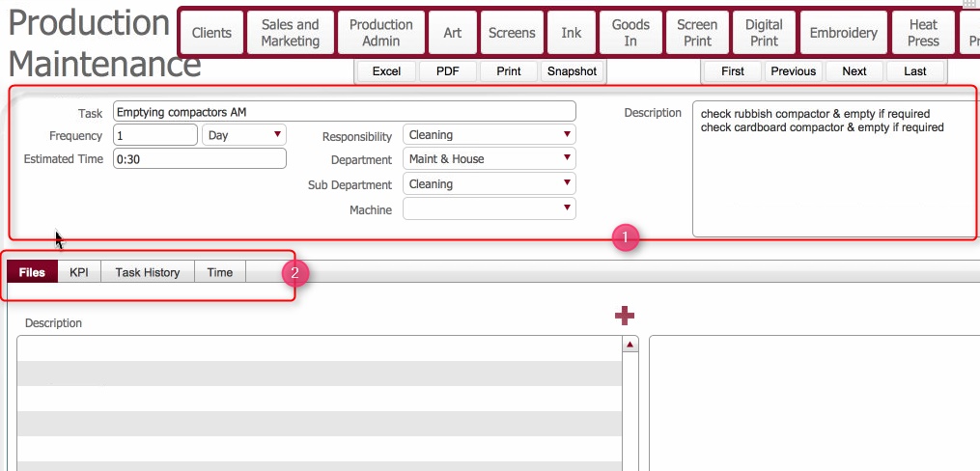Select the Files tab
Screen dimensions: 980x471
tap(32, 272)
